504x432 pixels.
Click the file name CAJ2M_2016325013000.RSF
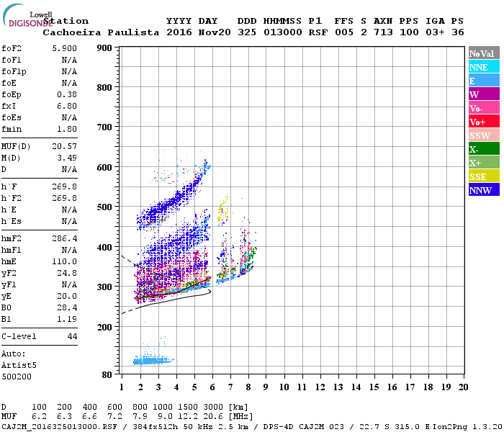point(59,427)
